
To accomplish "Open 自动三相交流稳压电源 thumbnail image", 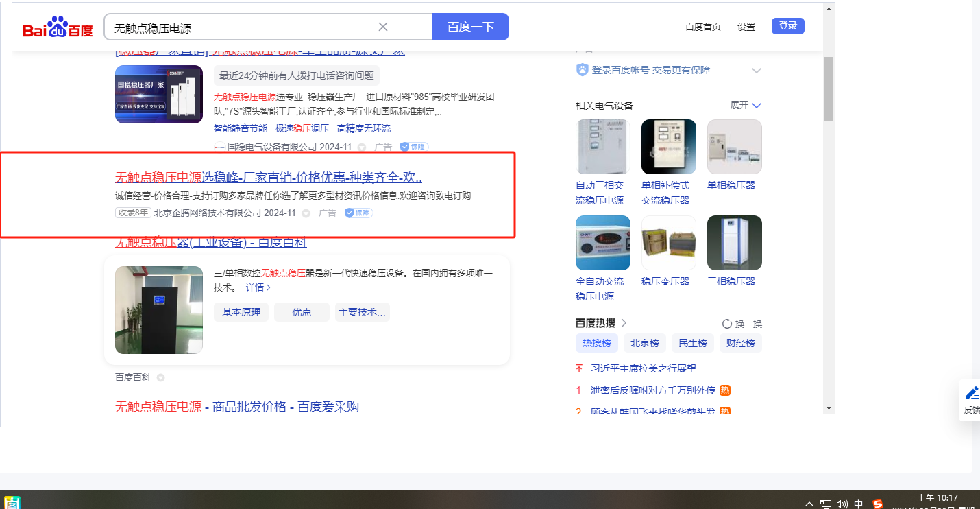I will tap(603, 147).
